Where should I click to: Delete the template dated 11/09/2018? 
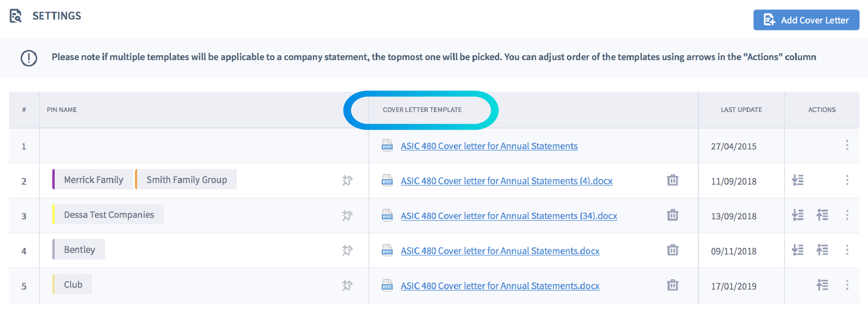click(672, 180)
